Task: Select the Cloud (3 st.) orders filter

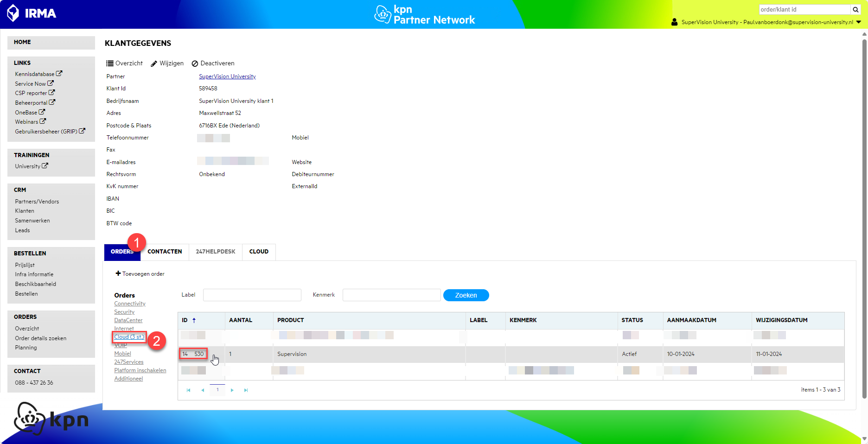Action: pos(129,337)
